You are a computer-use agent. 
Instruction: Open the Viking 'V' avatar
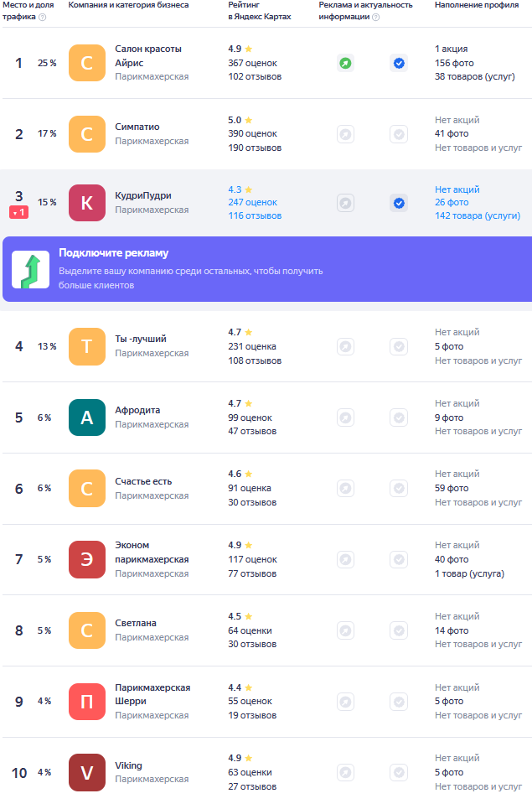point(87,772)
